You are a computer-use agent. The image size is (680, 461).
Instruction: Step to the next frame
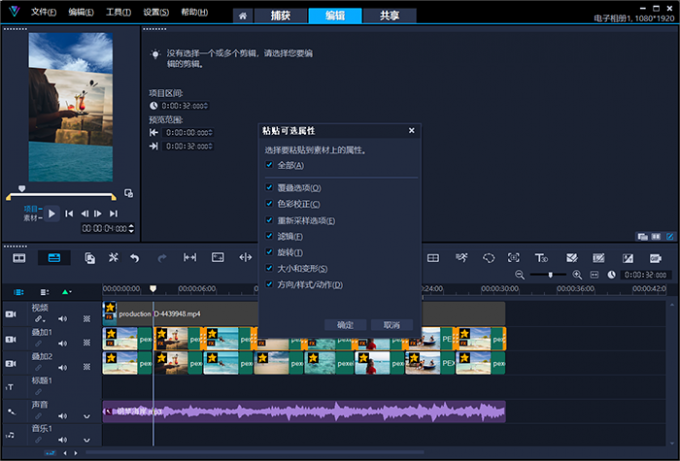pos(98,213)
